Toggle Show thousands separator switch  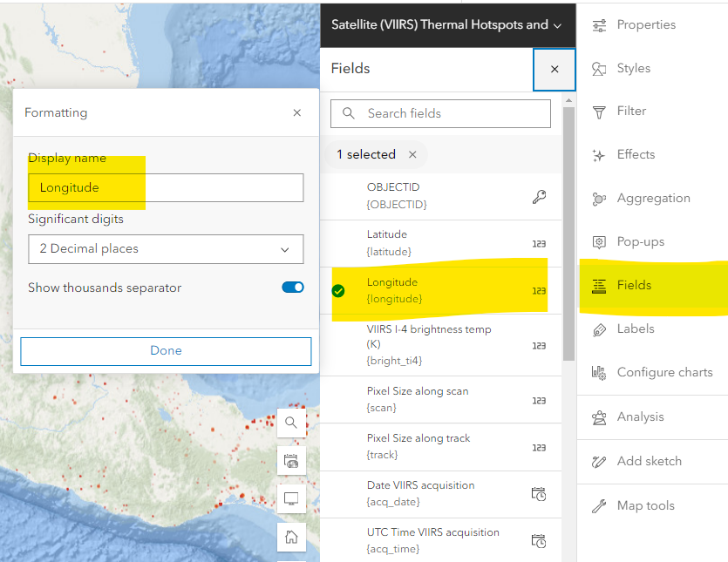point(293,288)
